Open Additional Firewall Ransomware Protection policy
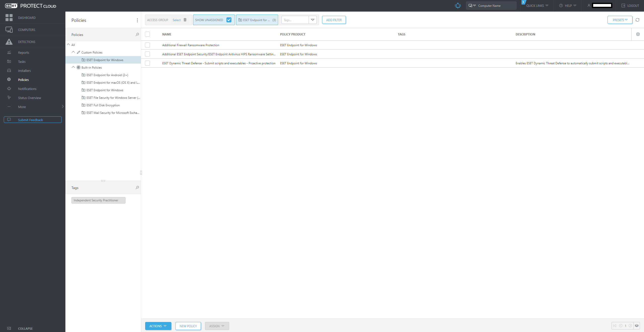The image size is (644, 332). pyautogui.click(x=191, y=45)
